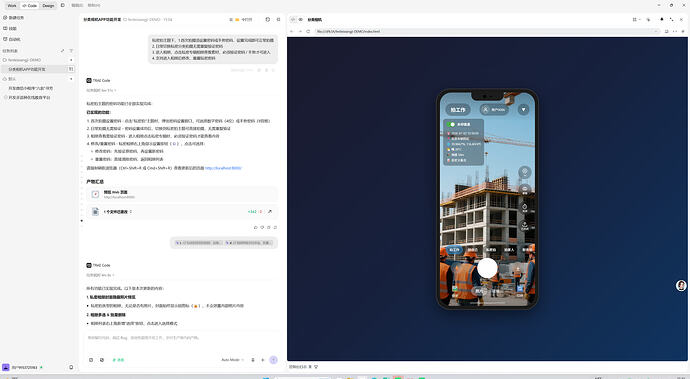This screenshot has width=690, height=379.
Task: Click the preview browser URL address bar
Action: click(487, 31)
